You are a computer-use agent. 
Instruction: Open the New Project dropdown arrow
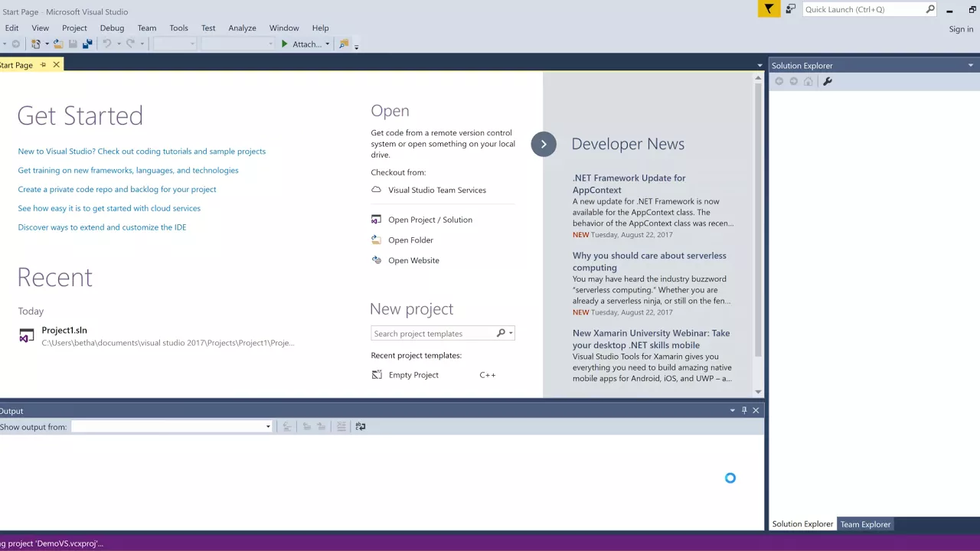47,44
